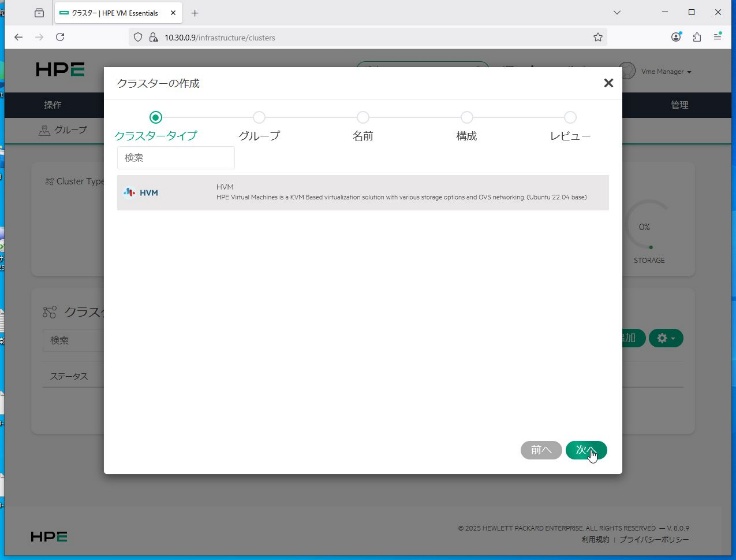Click the browser reload icon
Viewport: 736px width, 560px height.
click(x=60, y=37)
